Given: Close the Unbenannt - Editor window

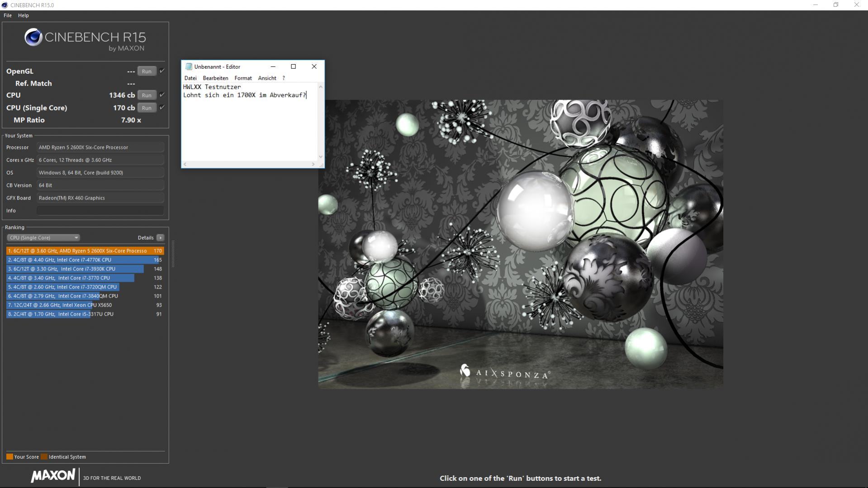Looking at the screenshot, I should 314,66.
